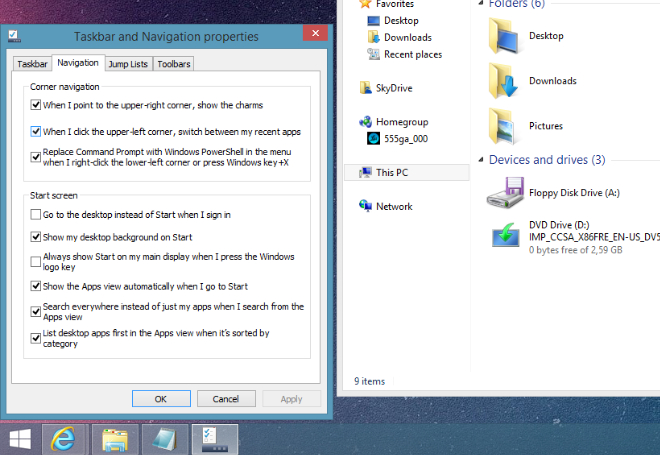This screenshot has width=660, height=455.
Task: Open the Toolbars tab
Action: pos(174,64)
